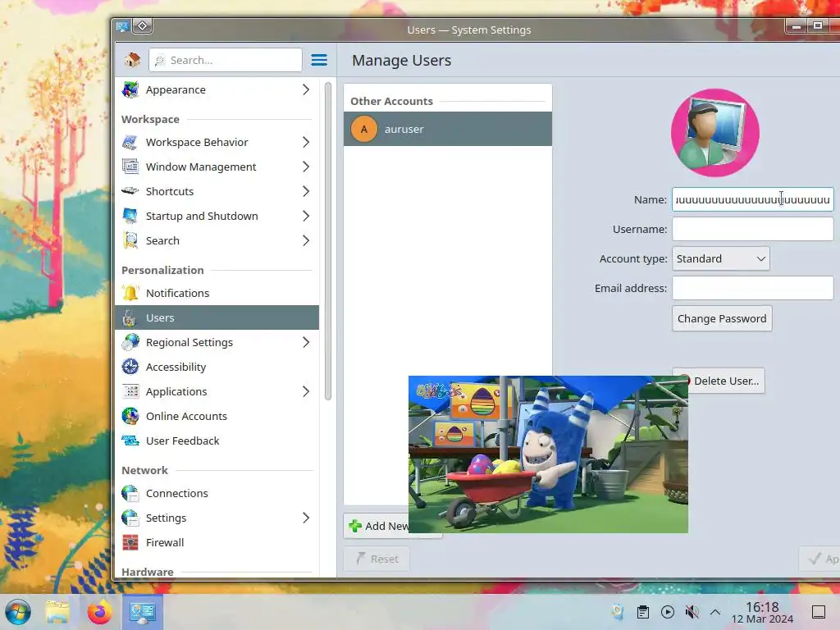Select User Feedback in the sidebar
Screen dimensions: 840x630
pos(217,441)
